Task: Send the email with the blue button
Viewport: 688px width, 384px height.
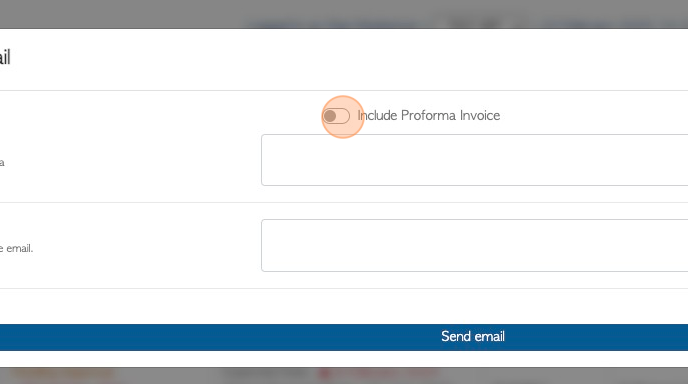Action: point(344,337)
